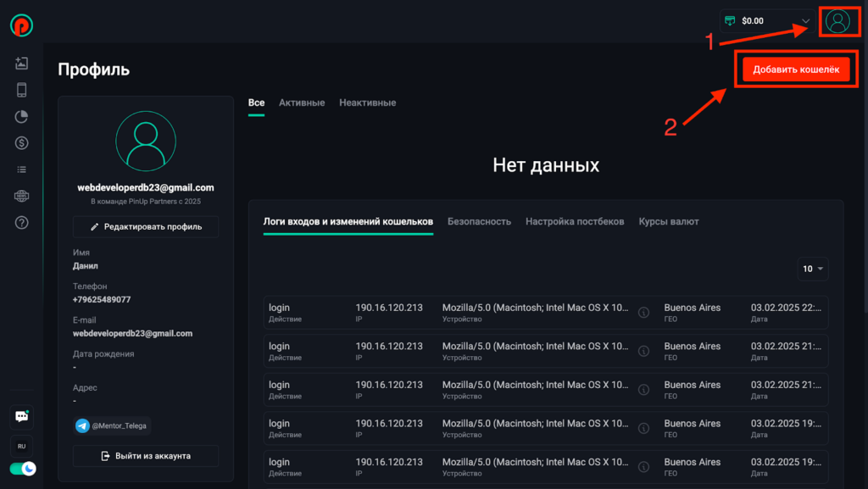This screenshot has width=868, height=489.
Task: Click the name value Данил
Action: click(86, 266)
